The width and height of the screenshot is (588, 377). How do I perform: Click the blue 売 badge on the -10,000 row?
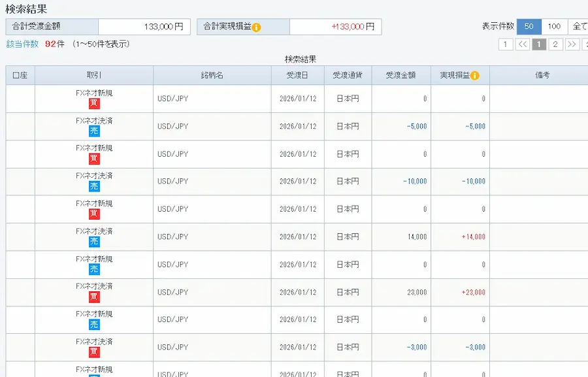96,186
